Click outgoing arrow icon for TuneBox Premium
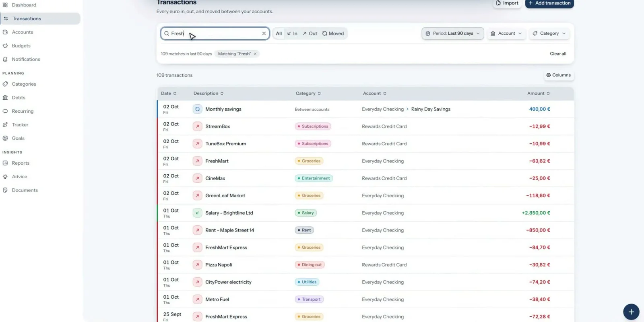This screenshot has width=644, height=322. [197, 144]
